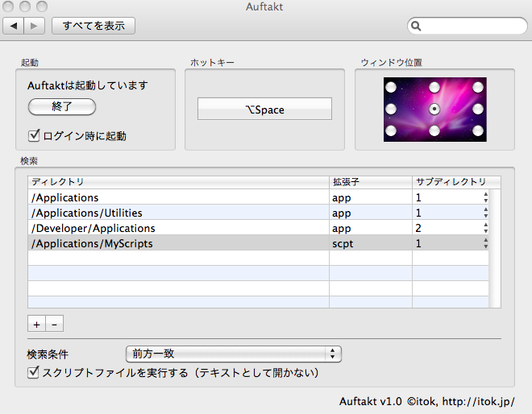Viewport: 532px width, 414px height.
Task: Select the /Applications directory row
Action: [x=258, y=197]
